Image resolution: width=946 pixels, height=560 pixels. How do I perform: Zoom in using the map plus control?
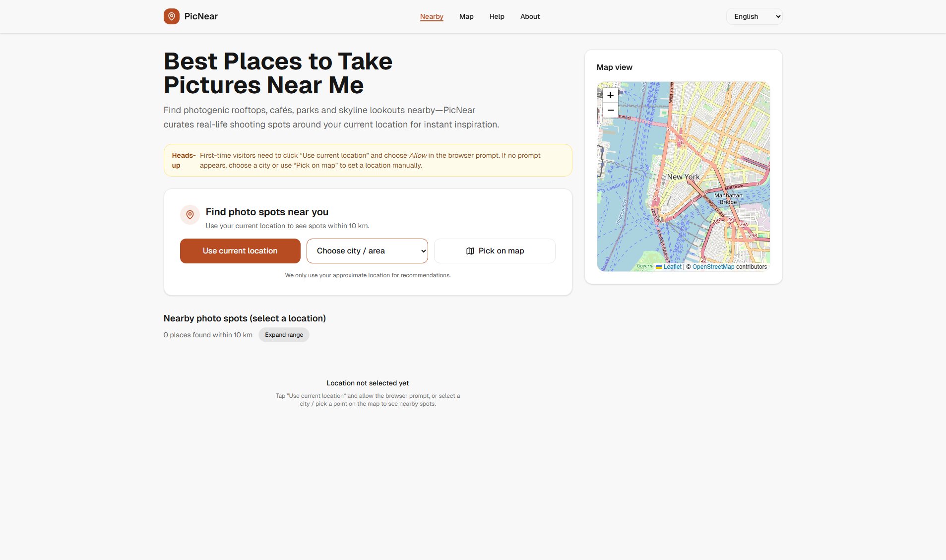[x=611, y=95]
